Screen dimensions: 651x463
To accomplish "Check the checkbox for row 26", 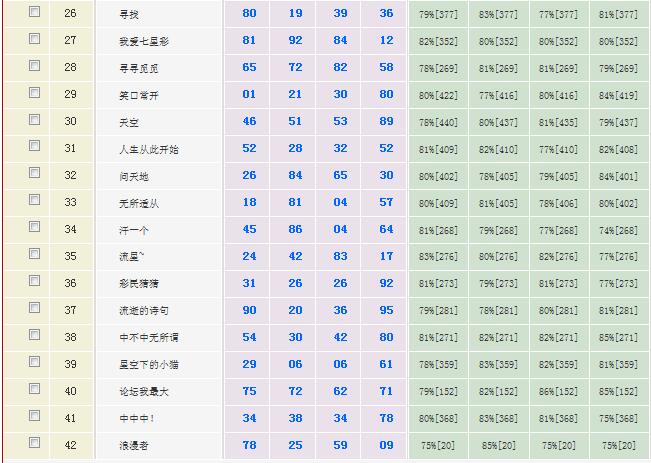I will coord(35,12).
